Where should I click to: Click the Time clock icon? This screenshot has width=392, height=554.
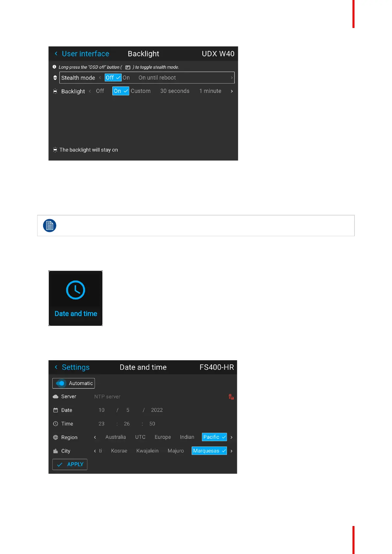click(x=56, y=424)
